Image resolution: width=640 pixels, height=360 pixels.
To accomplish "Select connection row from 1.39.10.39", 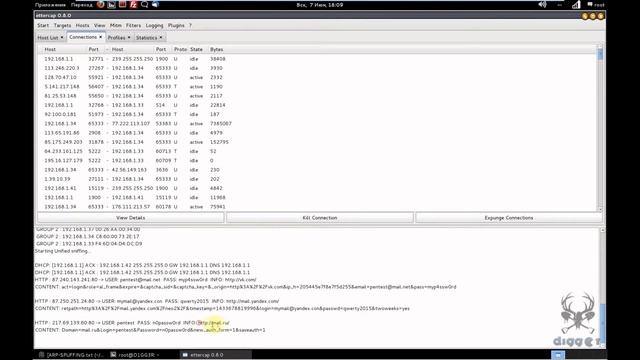I will pos(317,179).
